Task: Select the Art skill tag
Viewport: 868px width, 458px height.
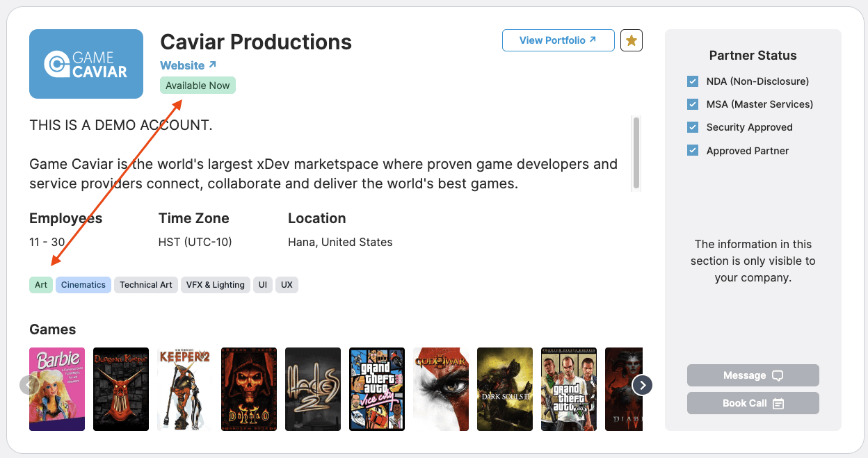Action: tap(41, 285)
